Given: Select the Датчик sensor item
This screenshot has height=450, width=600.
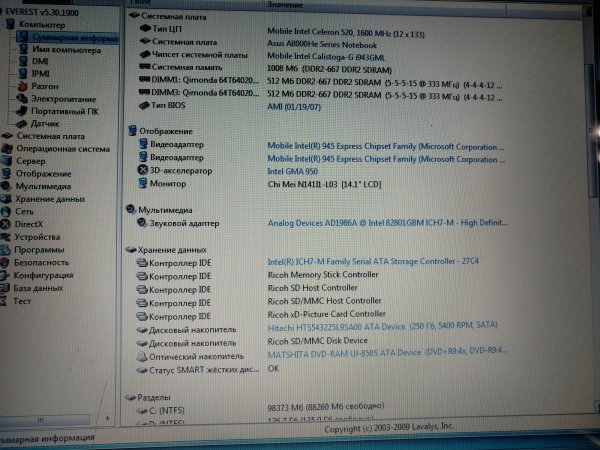Looking at the screenshot, I should click(x=45, y=123).
